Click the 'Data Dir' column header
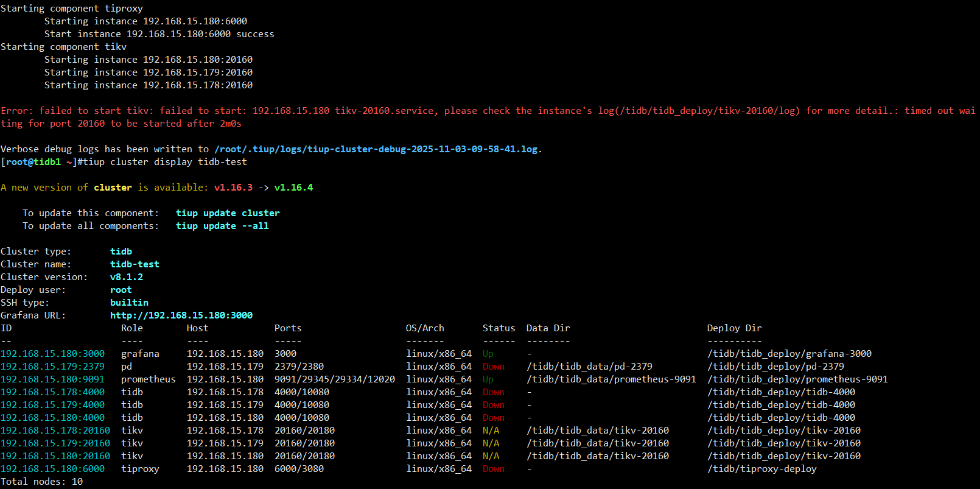 click(548, 328)
